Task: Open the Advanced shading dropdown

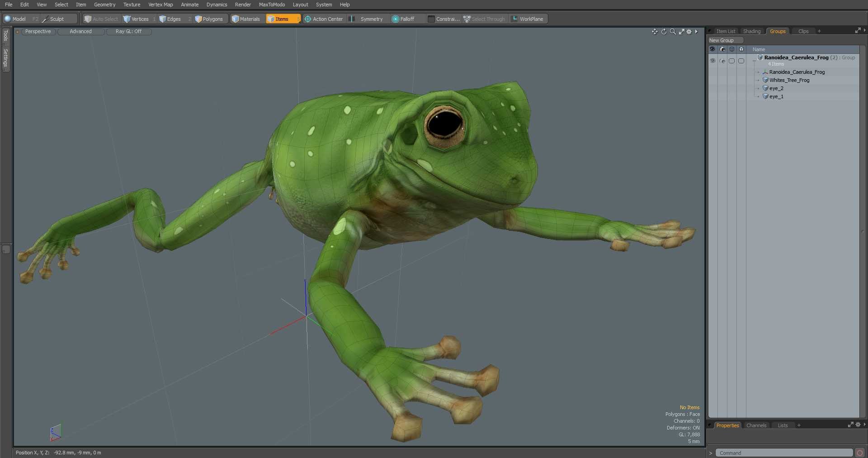Action: tap(80, 32)
